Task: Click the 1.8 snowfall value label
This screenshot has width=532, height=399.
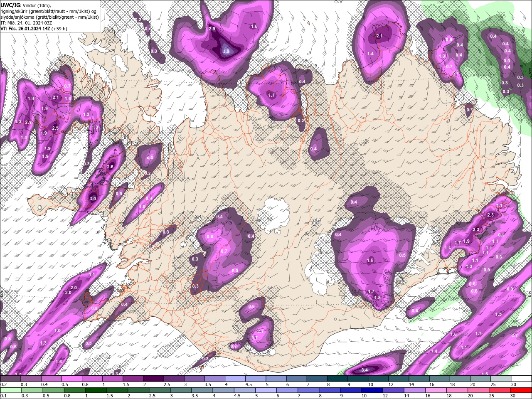Action: click(377, 298)
